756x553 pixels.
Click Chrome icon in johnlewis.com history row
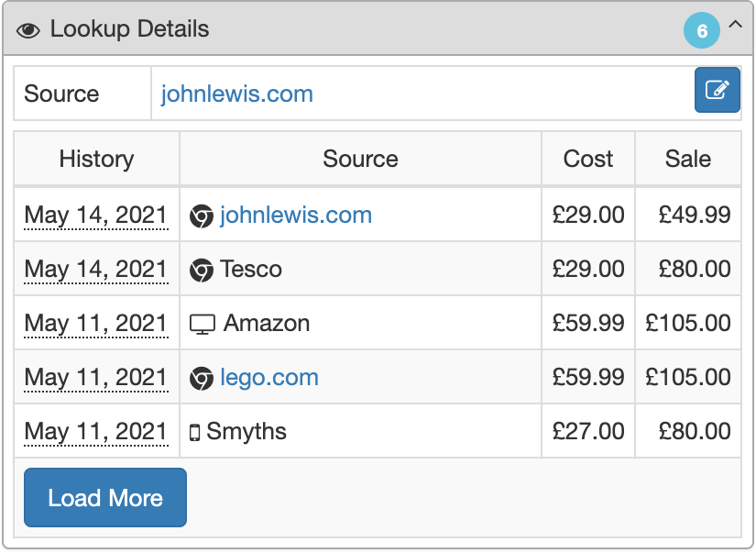[x=202, y=216]
